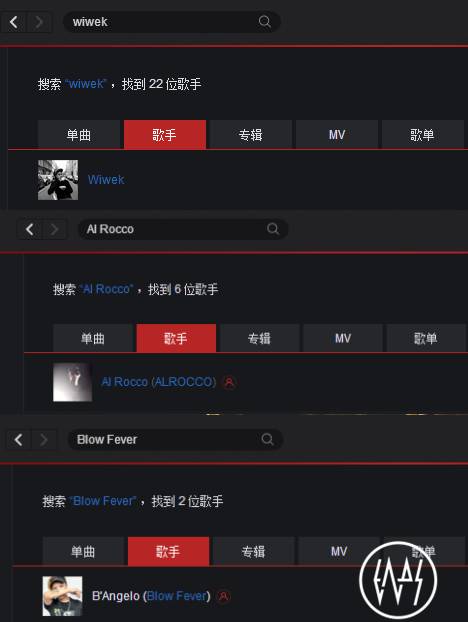The height and width of the screenshot is (622, 468).
Task: Open the Al Rocco (ALROCCO) artist link
Action: click(x=159, y=382)
